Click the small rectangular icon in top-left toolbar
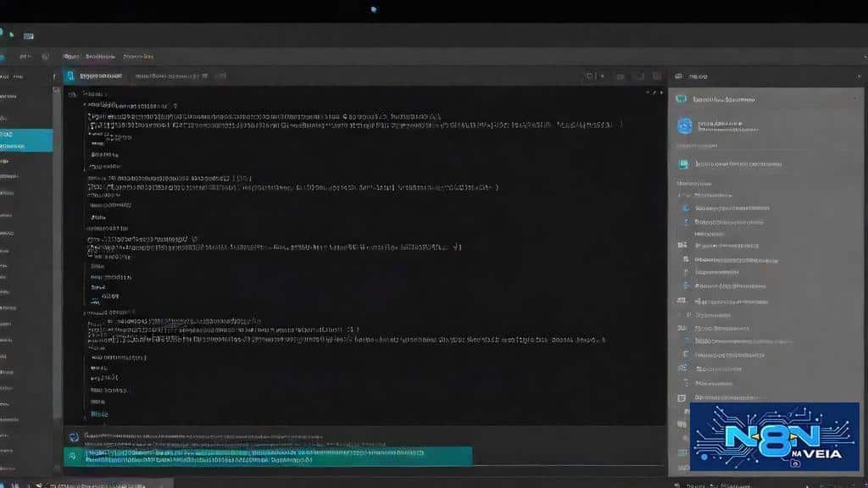This screenshot has height=488, width=868. [x=29, y=36]
